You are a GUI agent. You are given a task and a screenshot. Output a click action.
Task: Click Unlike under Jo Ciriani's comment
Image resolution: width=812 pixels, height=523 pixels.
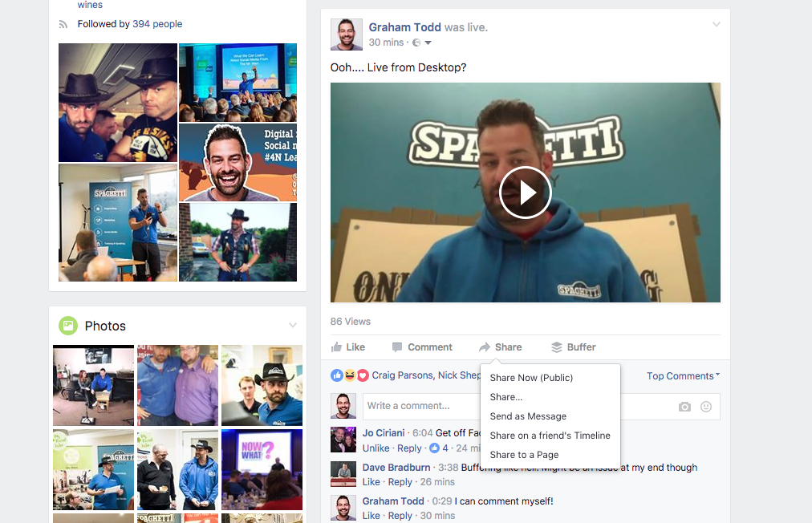[x=376, y=448]
